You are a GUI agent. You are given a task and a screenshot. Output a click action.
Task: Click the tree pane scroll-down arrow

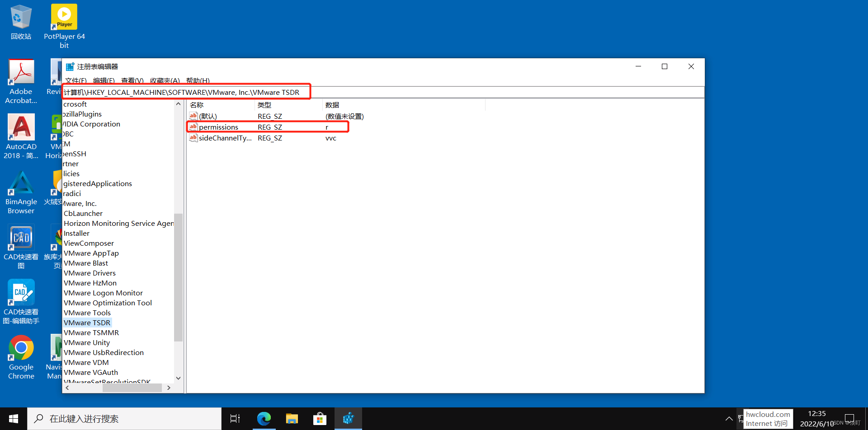(178, 378)
